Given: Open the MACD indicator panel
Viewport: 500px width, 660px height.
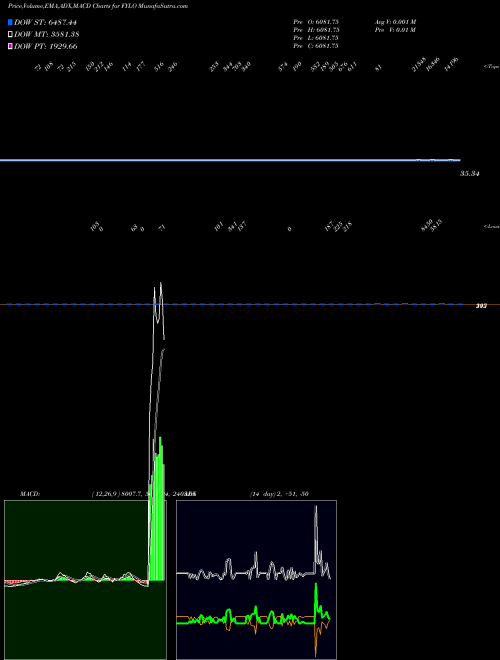Looking at the screenshot, I should click(85, 580).
